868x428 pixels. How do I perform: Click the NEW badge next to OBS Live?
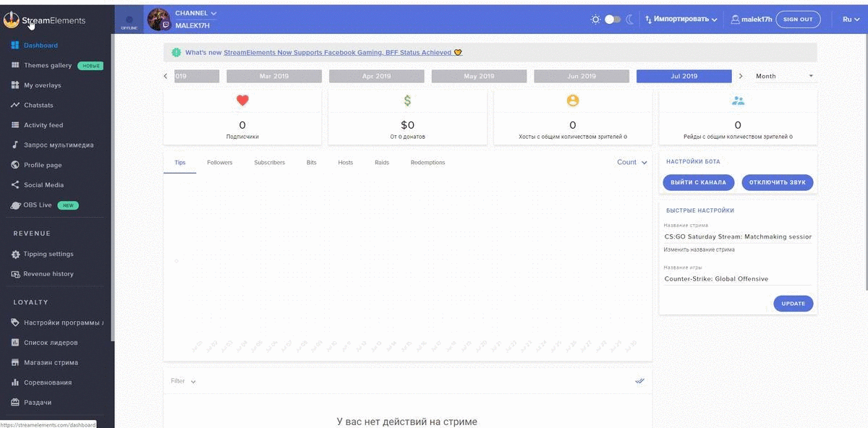tap(68, 205)
